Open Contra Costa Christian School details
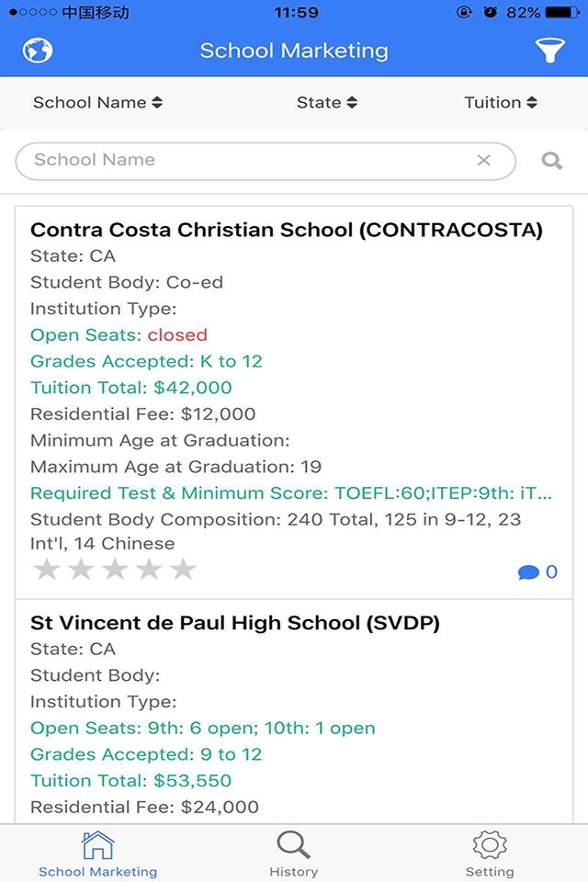 coord(287,230)
